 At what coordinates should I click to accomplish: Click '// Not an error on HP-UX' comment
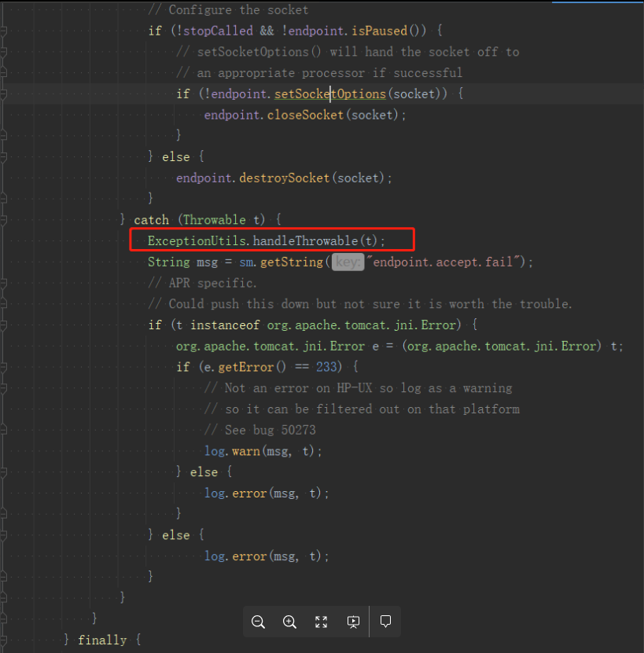point(358,388)
